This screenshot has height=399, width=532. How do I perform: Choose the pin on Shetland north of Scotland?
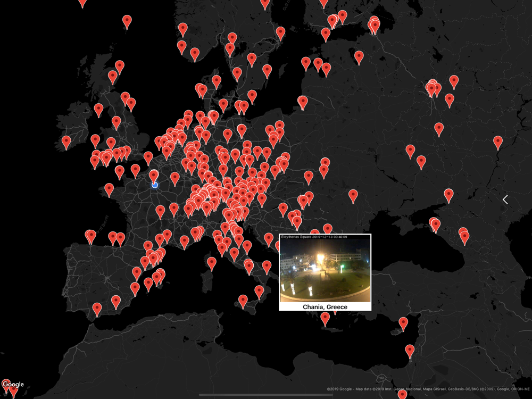(x=127, y=21)
